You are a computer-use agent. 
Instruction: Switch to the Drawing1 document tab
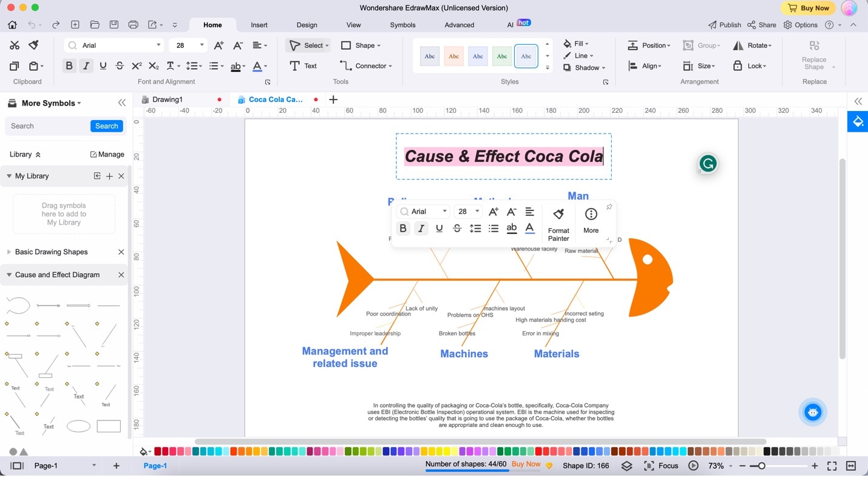coord(168,99)
